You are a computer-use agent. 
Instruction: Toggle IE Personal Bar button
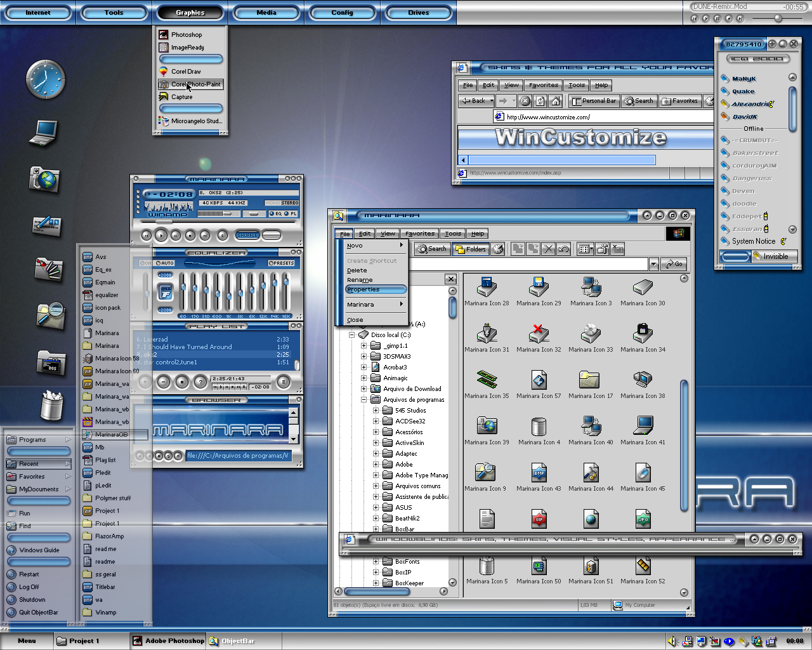(x=594, y=101)
